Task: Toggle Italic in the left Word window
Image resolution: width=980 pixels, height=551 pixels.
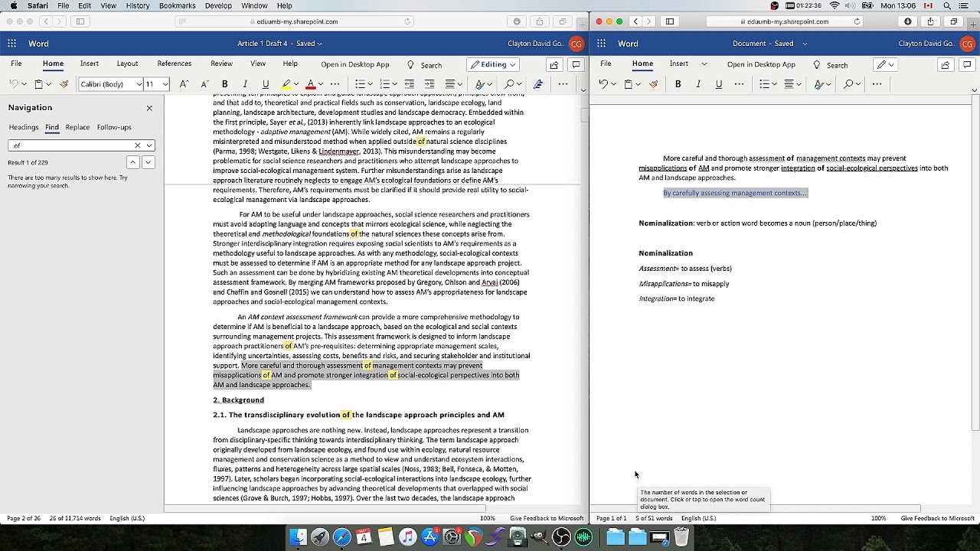Action: (245, 83)
